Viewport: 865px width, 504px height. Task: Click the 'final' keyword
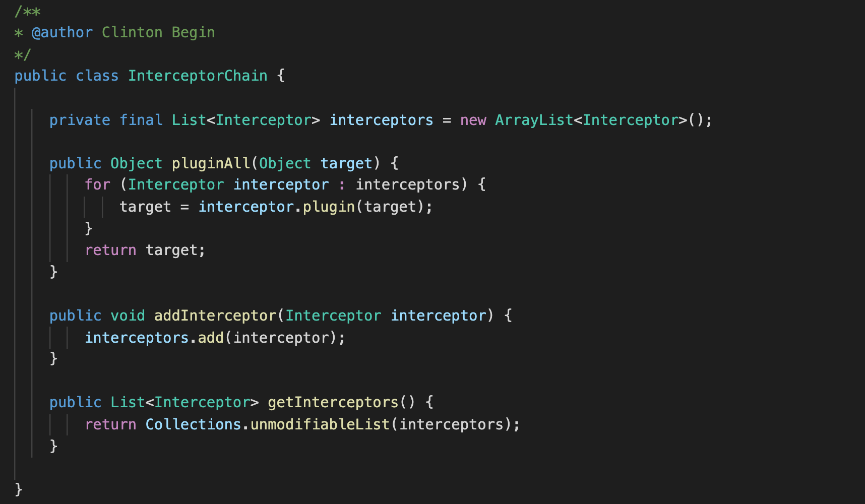[141, 120]
